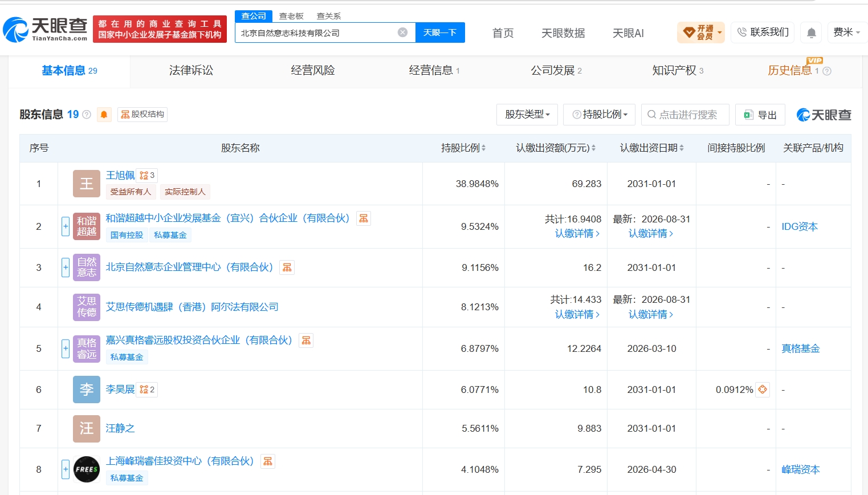The height and width of the screenshot is (495, 868).
Task: Open the notification bell
Action: pos(811,33)
